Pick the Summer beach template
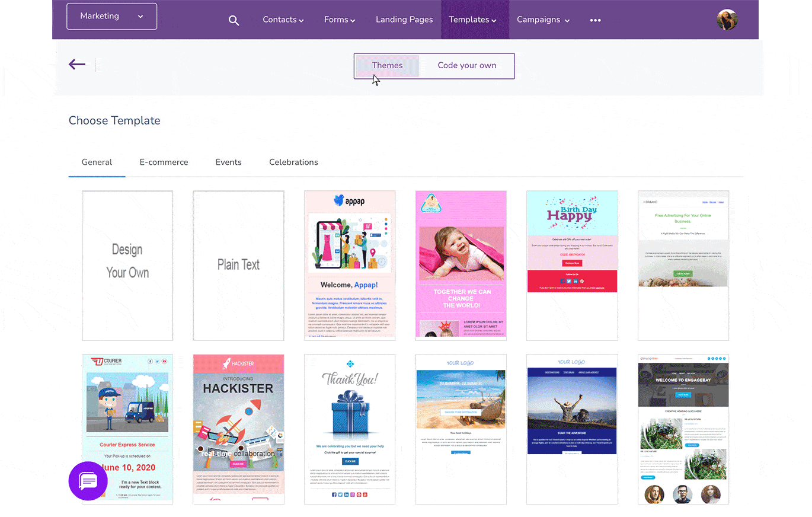 [461, 429]
